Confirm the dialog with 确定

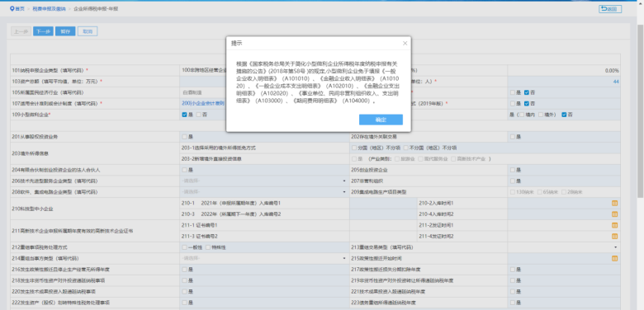(x=381, y=120)
